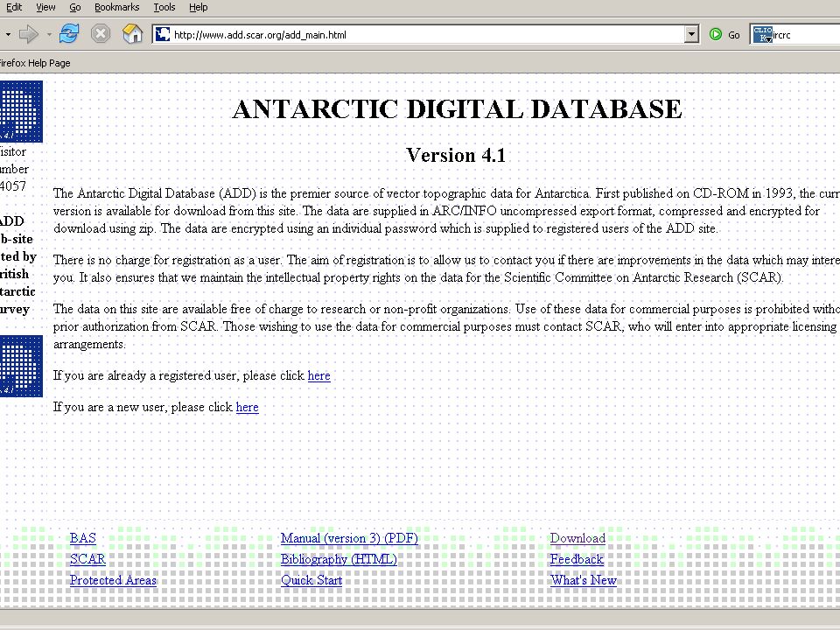Open the Quick Start link
The image size is (840, 630).
pyautogui.click(x=311, y=580)
